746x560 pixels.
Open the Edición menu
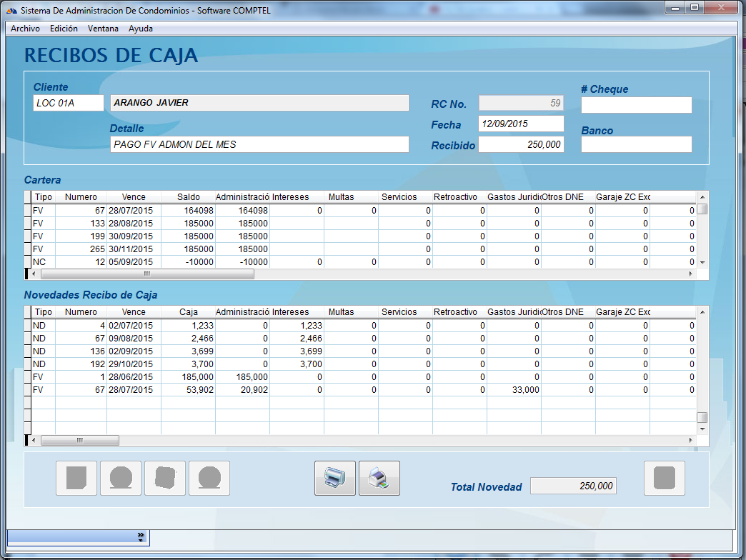pos(64,29)
